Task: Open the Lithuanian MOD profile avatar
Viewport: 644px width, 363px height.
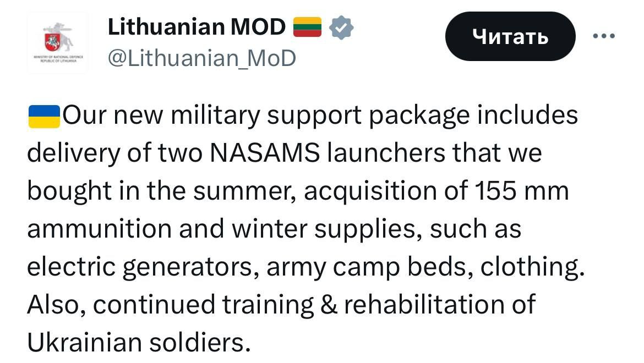Action: (x=58, y=42)
